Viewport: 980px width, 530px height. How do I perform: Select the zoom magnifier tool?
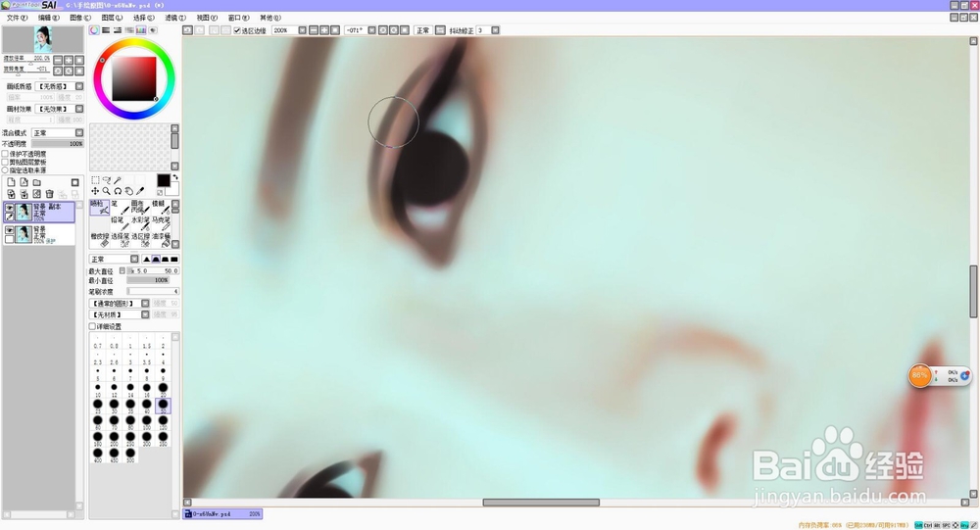(106, 191)
